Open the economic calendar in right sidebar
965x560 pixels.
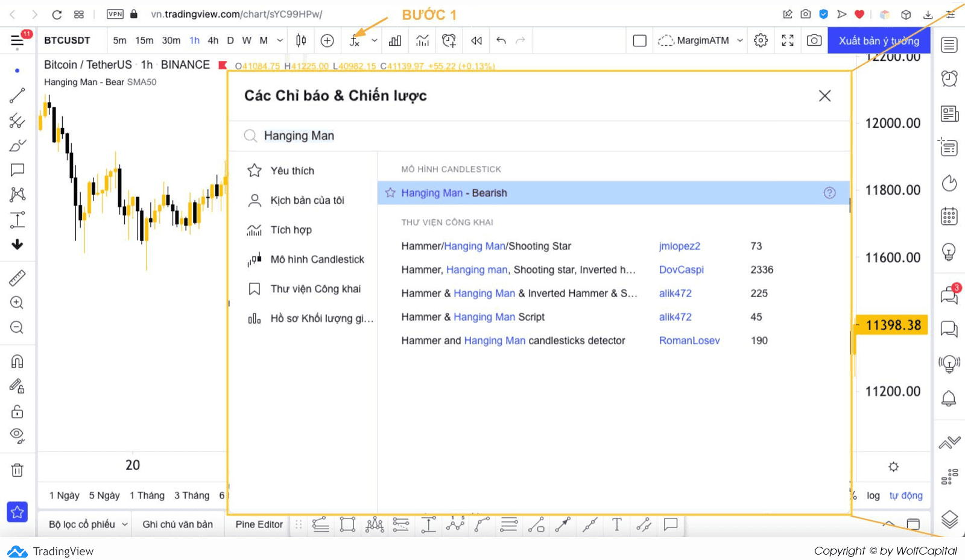(949, 216)
